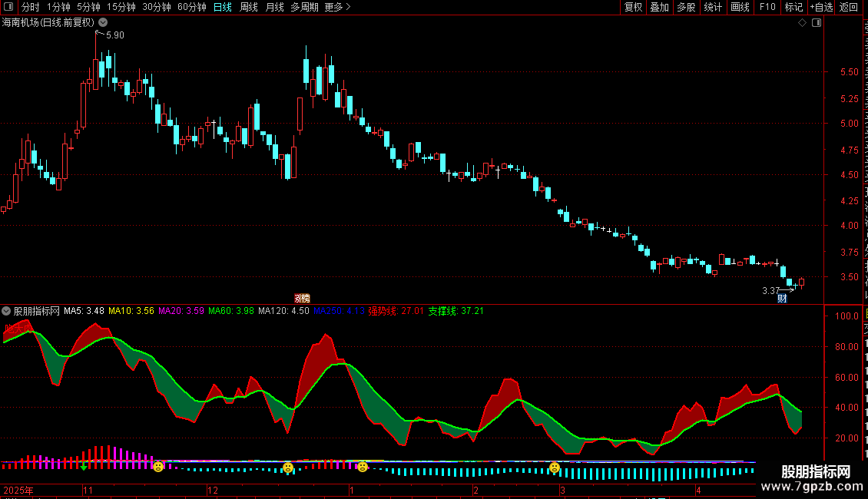The height and width of the screenshot is (499, 868).
Task: Open the 海南机场 chart settings dropdown
Action: point(103,23)
